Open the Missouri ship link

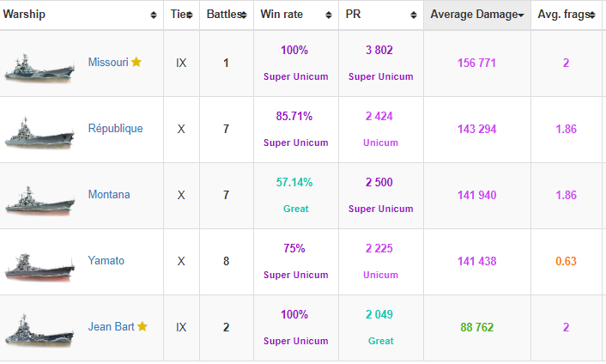[x=108, y=63]
